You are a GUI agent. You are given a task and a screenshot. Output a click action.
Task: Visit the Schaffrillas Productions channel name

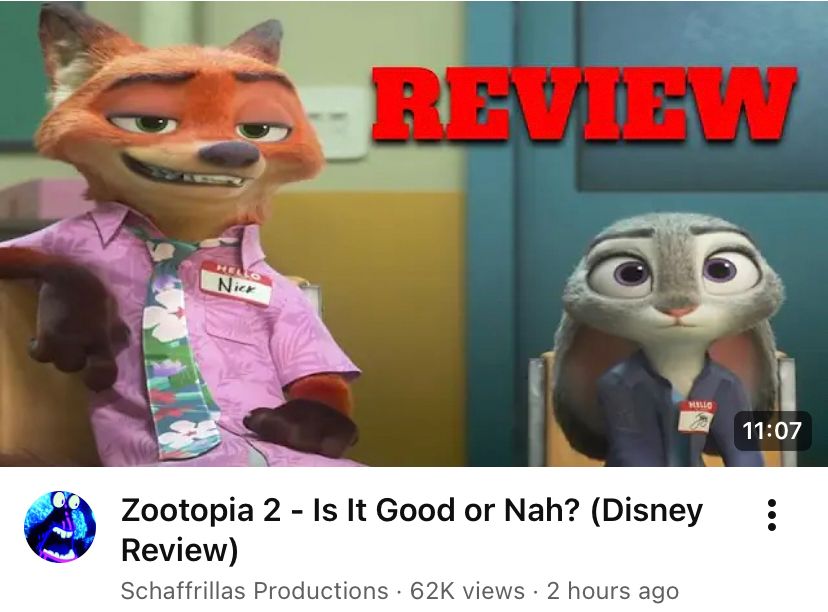click(x=255, y=591)
